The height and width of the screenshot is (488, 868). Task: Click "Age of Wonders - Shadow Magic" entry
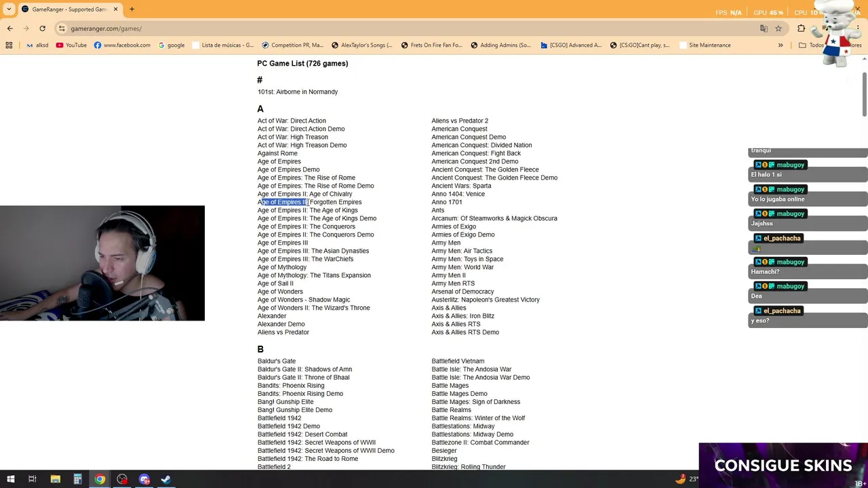pyautogui.click(x=304, y=300)
